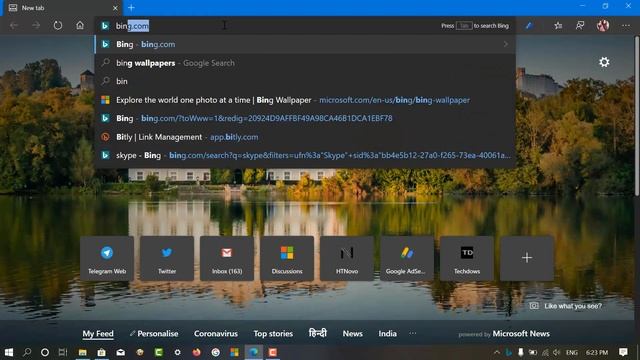Add a new quick link tile

(x=527, y=258)
